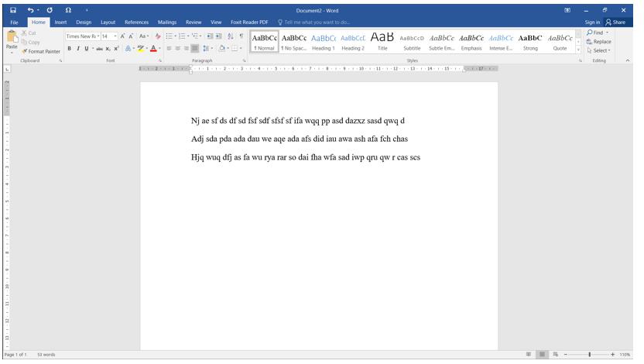
Task: Click the Save icon in title bar
Action: coord(13,10)
